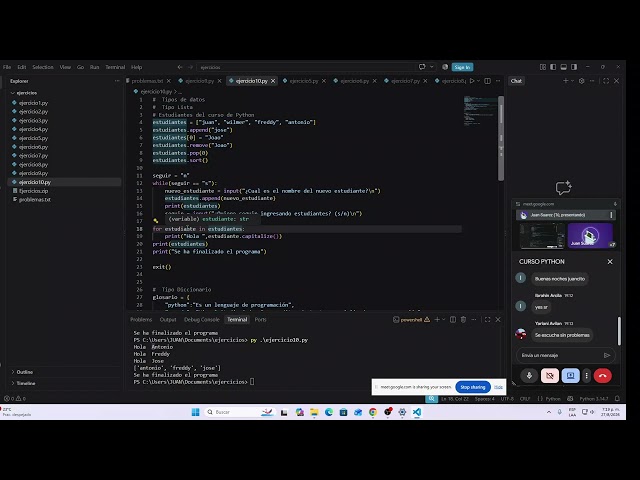The width and height of the screenshot is (640, 480).
Task: Send the chat message in Meet
Action: click(x=607, y=355)
